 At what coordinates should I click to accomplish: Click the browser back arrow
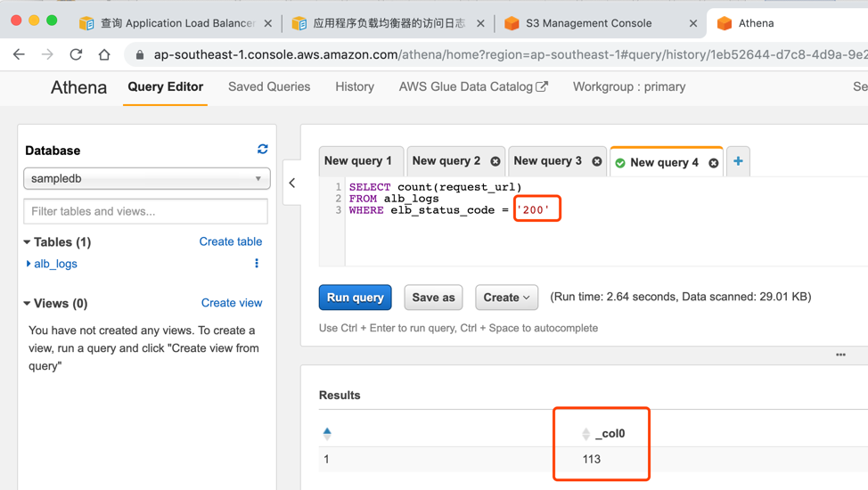(19, 54)
